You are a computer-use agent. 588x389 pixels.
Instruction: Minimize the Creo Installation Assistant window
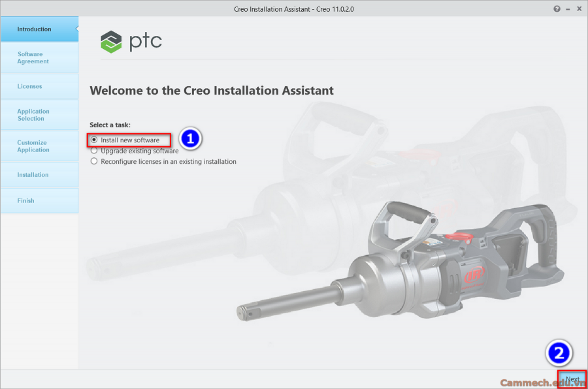(567, 8)
